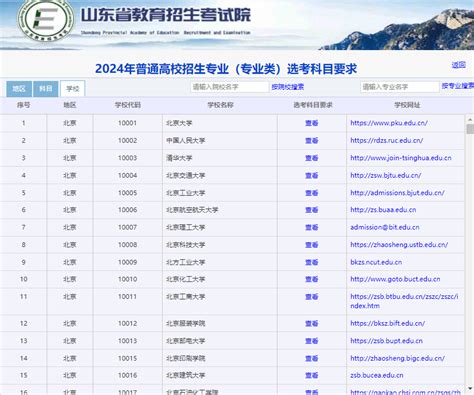Focus the major name search field
Screen dimensions: 474x395
(x=399, y=87)
